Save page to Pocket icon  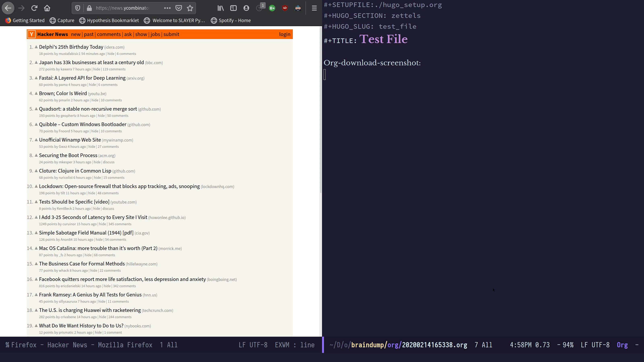point(179,8)
